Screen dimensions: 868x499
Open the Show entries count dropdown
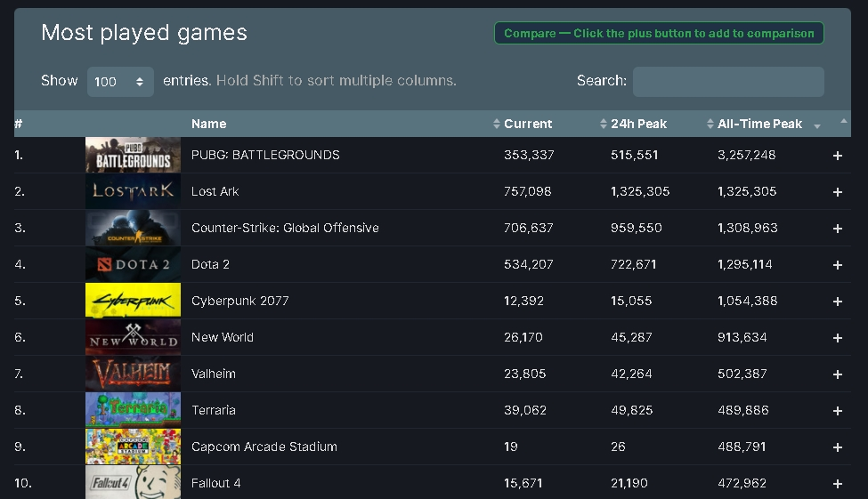point(120,81)
